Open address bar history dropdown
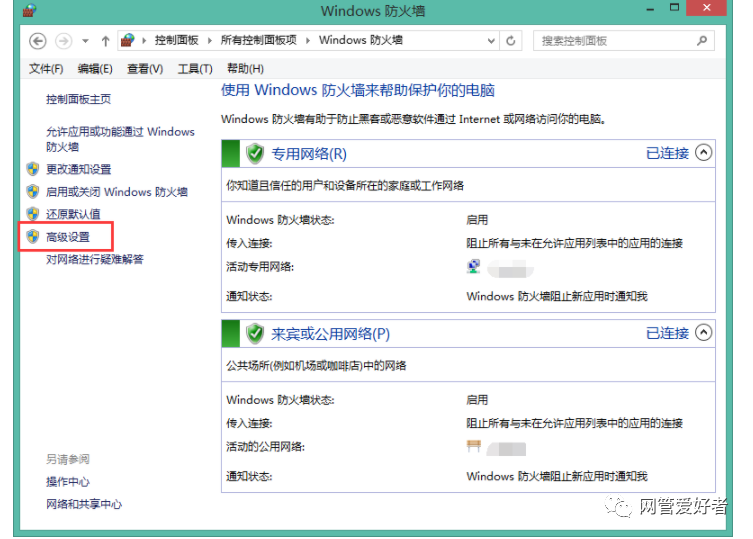This screenshot has width=753, height=539. click(491, 41)
